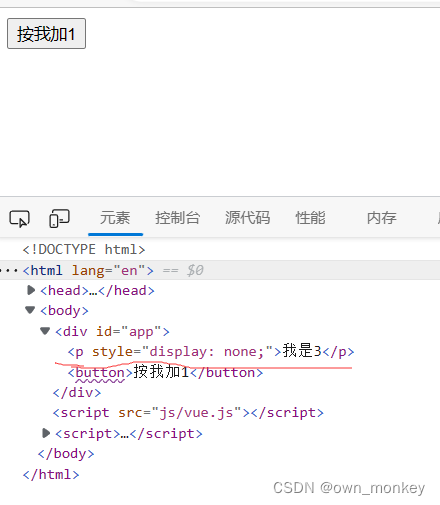The width and height of the screenshot is (440, 505).
Task: Activate the inspect element picker icon
Action: [x=20, y=219]
